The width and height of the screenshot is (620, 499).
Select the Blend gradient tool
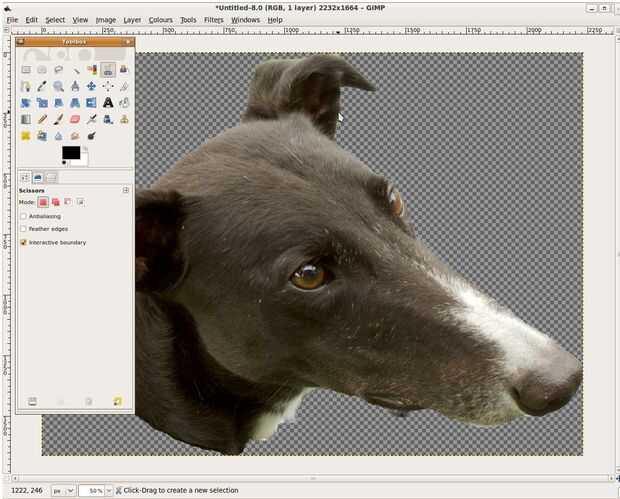click(26, 119)
